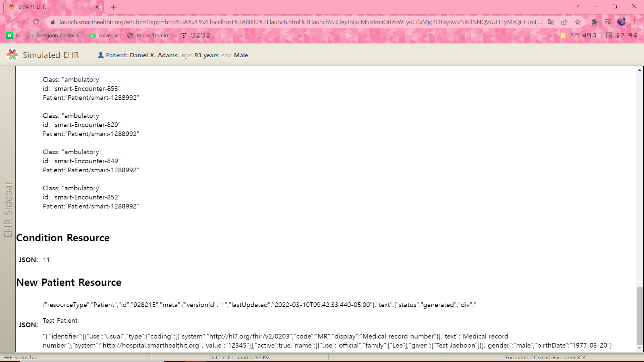Click the browser reload icon
This screenshot has height=362, width=644.
pos(36,22)
